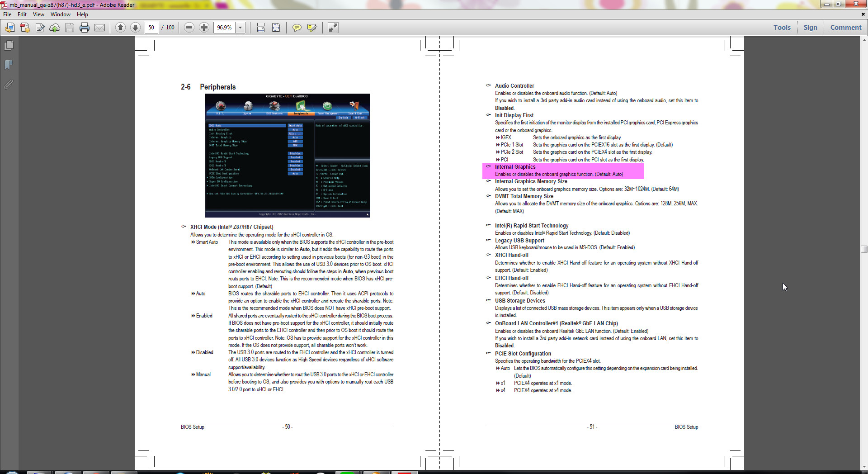Click the Create PDF online icon

tap(25, 28)
